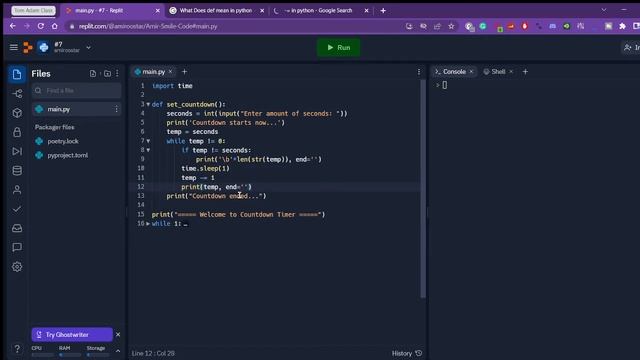640x360 pixels.
Task: Open the Unit tests checkmark icon
Action: click(x=17, y=209)
